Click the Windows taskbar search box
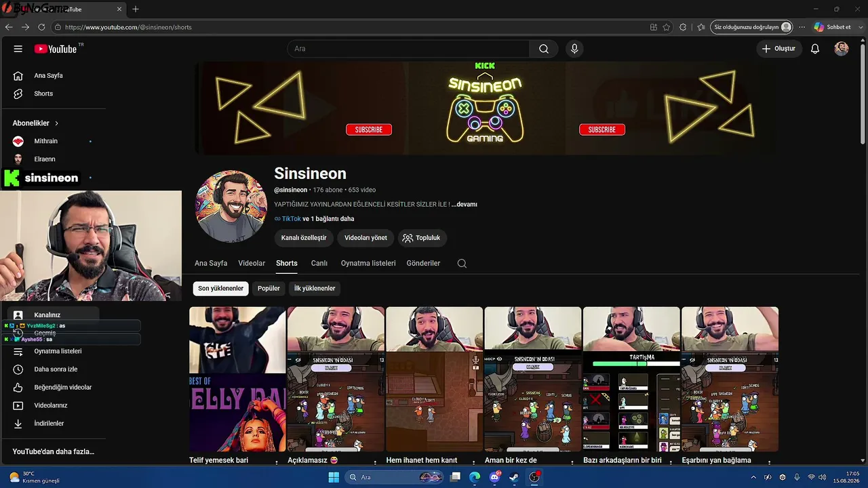868x488 pixels. point(395,477)
